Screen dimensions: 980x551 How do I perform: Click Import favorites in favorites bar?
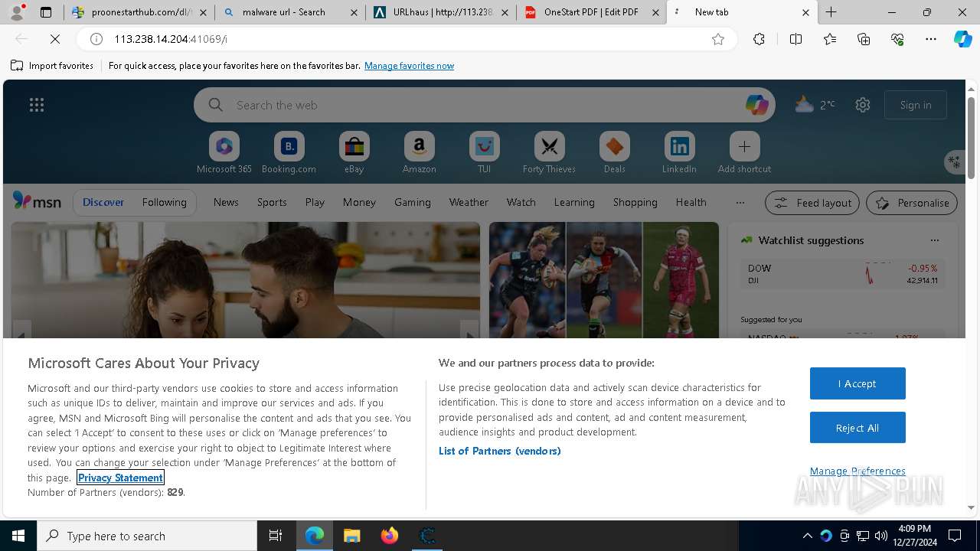52,66
